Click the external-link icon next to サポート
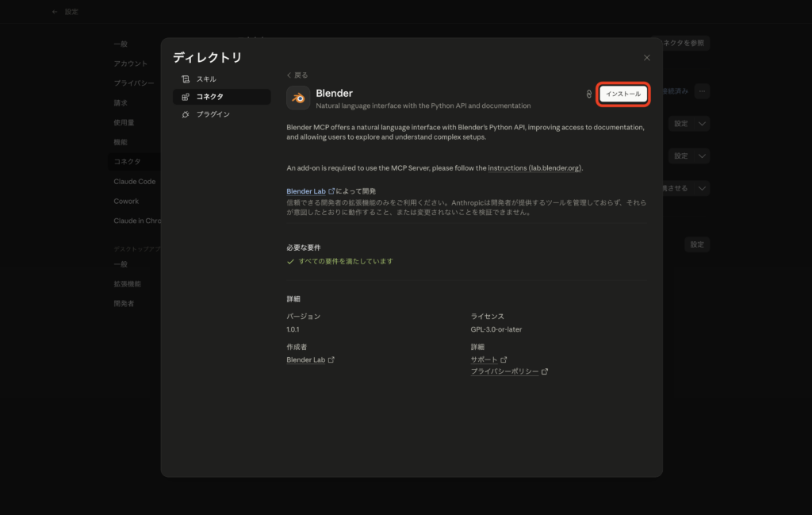Viewport: 812px width, 515px height. (x=502, y=359)
